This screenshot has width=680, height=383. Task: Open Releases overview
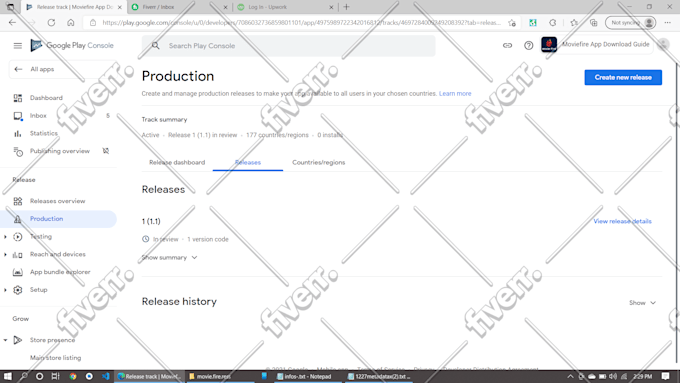click(57, 201)
